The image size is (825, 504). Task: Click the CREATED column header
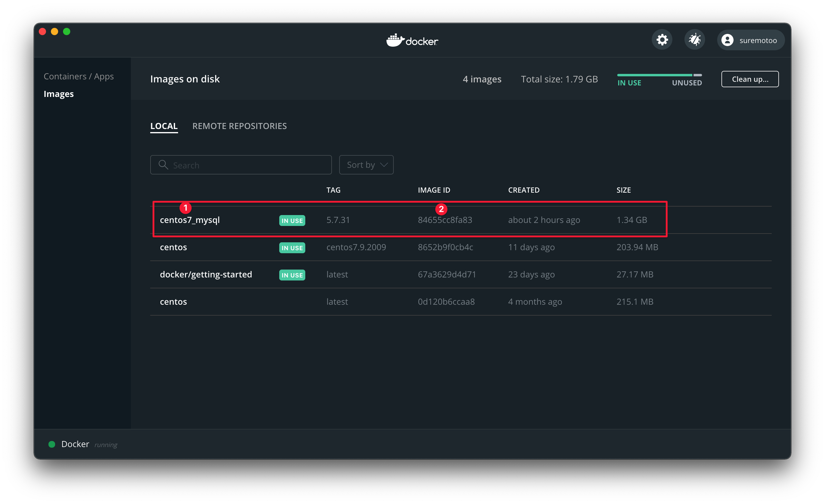524,190
